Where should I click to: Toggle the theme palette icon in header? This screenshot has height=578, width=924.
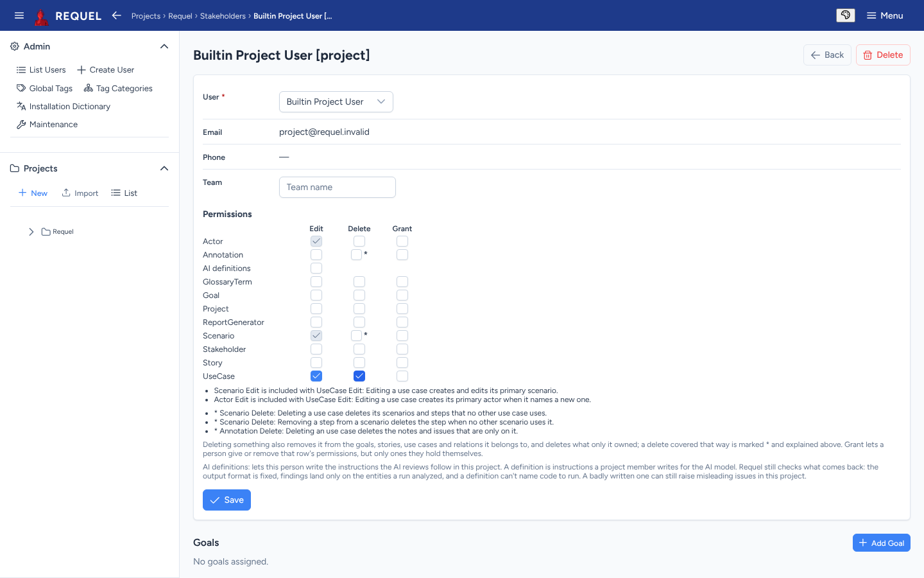846,15
